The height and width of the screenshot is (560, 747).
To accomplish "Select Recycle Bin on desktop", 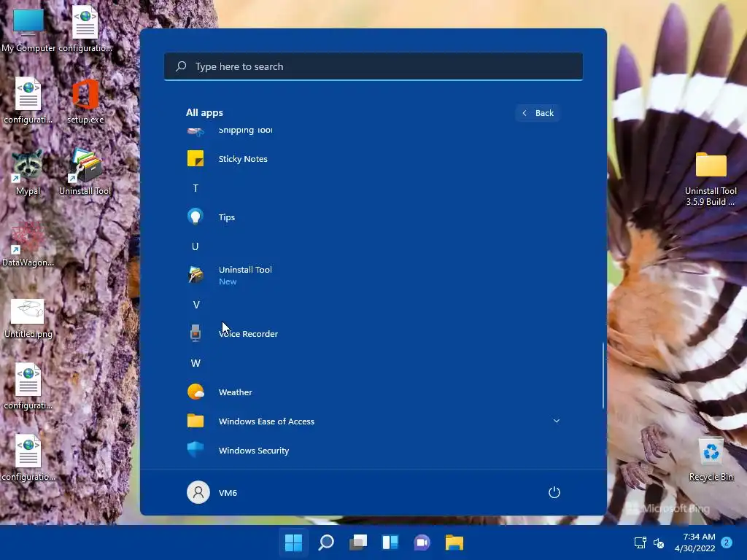I will click(711, 459).
